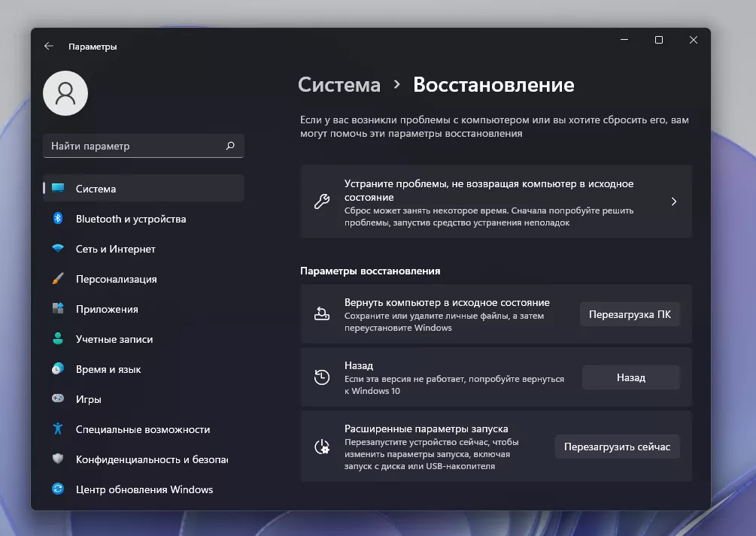
Task: Open Конфиденциальность и безопасность settings
Action: pyautogui.click(x=143, y=459)
